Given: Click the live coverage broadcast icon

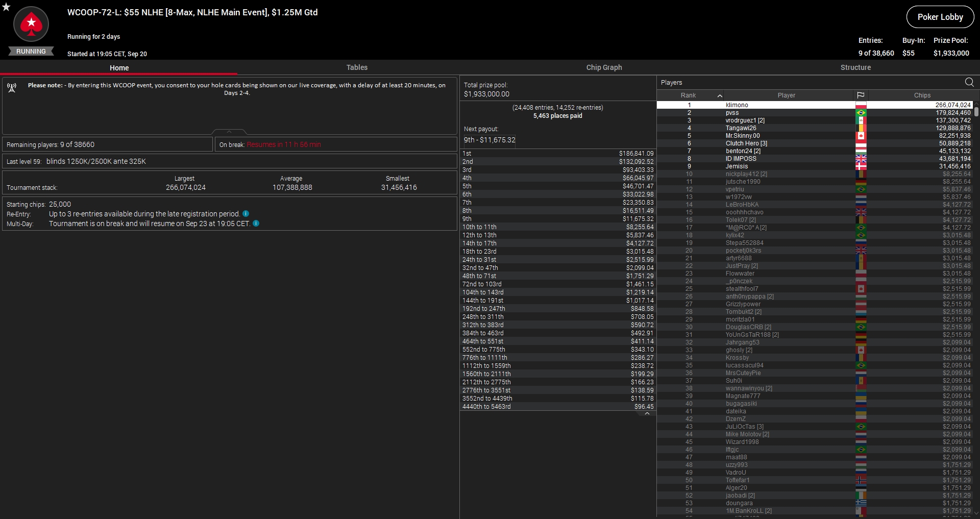Looking at the screenshot, I should pos(12,88).
